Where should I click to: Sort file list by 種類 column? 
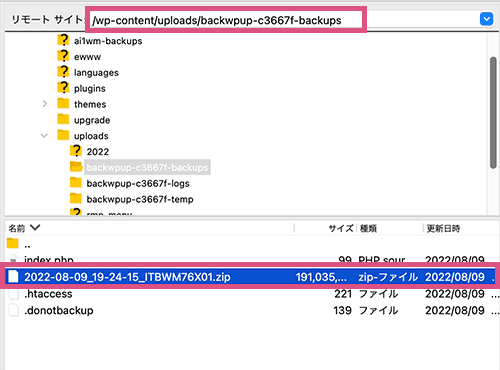coord(368,228)
